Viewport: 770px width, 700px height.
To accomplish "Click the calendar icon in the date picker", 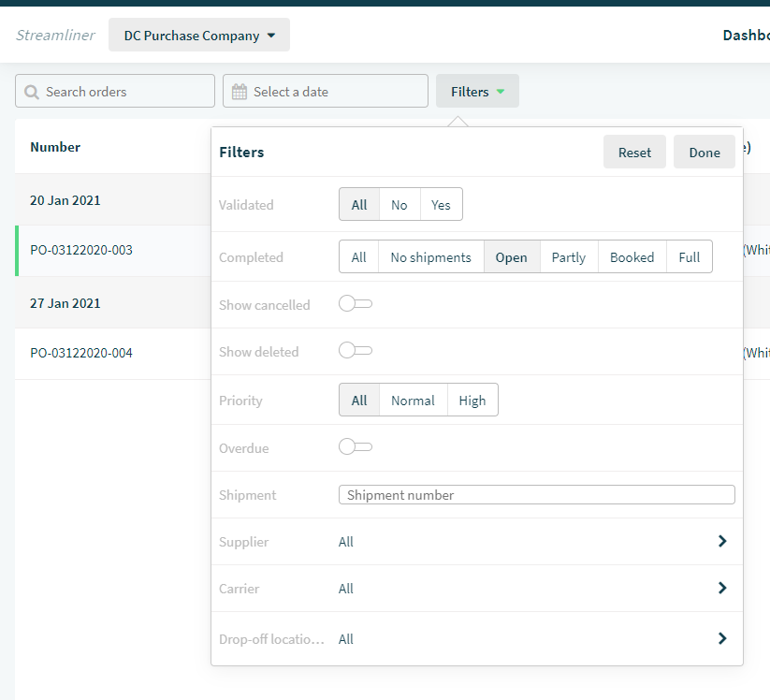I will pos(240,91).
